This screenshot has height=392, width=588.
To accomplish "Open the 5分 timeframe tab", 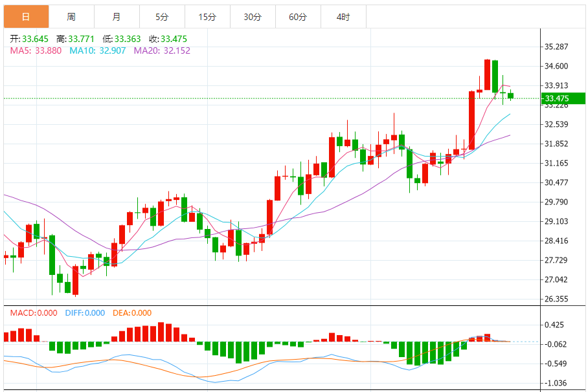I will pos(162,17).
